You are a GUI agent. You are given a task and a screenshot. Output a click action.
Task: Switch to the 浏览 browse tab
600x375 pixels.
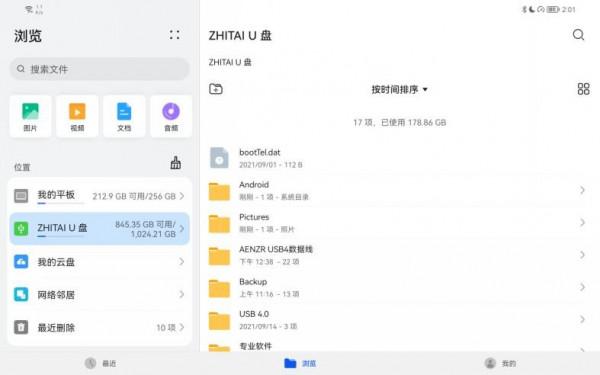pos(300,363)
